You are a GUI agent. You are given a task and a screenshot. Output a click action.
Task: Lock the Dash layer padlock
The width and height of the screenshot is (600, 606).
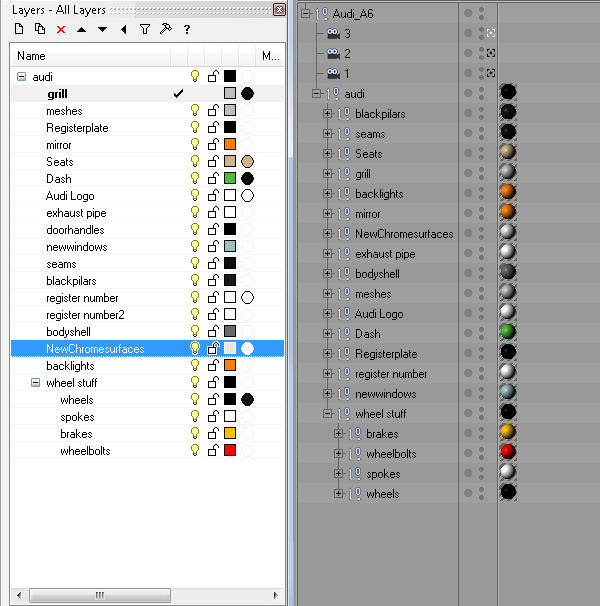213,179
